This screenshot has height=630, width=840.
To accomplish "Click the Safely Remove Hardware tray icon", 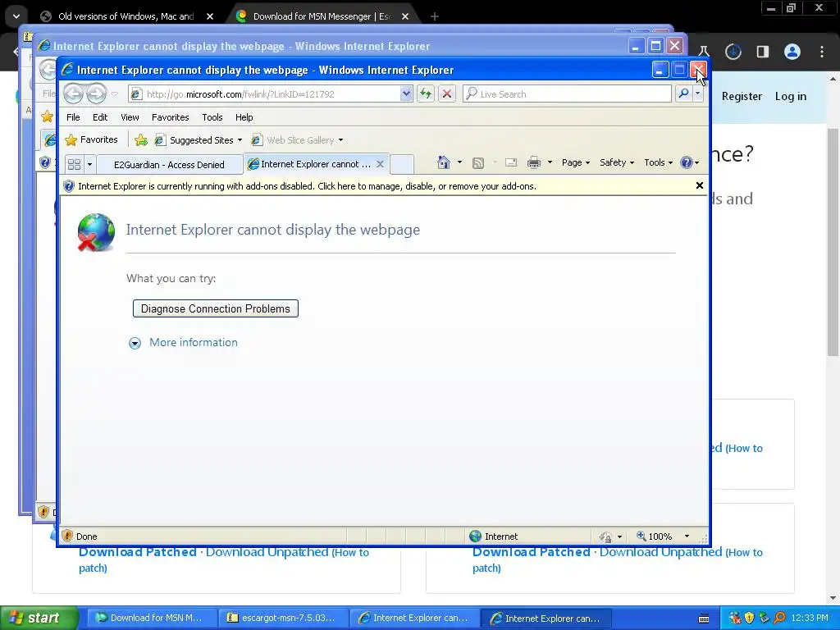I will (764, 618).
